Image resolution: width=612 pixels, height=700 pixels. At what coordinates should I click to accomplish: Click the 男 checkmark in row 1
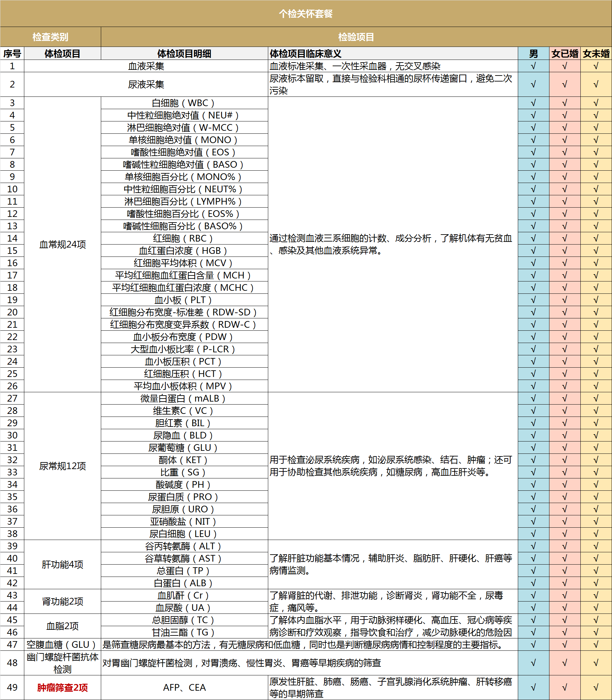click(533, 66)
